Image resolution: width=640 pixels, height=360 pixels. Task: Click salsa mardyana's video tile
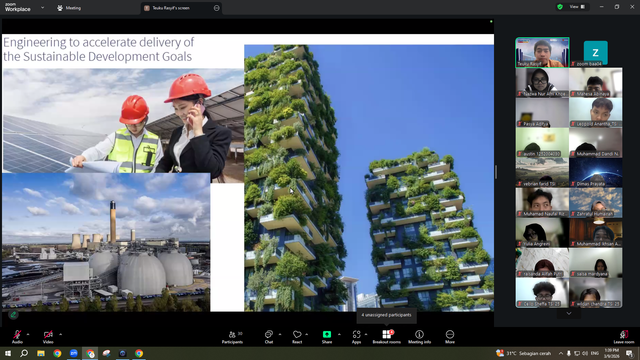(596, 263)
